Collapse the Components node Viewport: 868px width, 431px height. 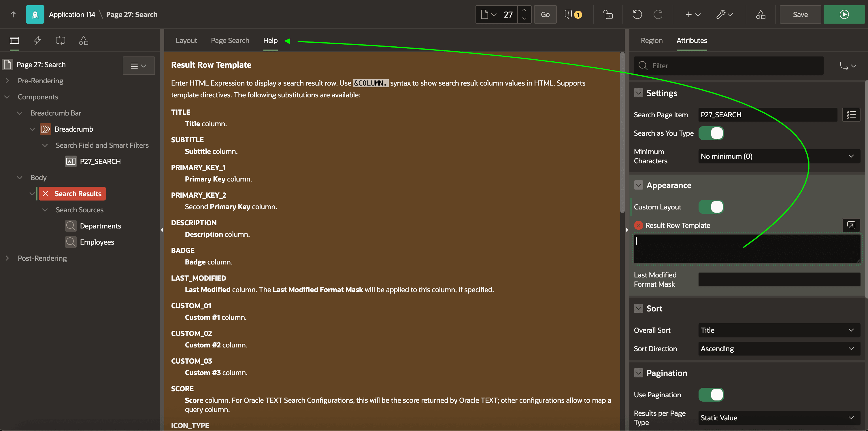[x=7, y=97]
